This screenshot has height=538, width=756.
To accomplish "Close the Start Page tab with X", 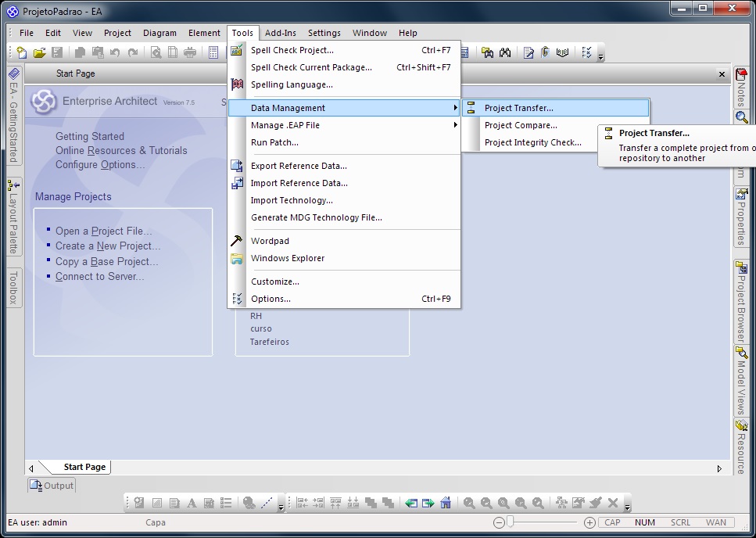I will 722,74.
